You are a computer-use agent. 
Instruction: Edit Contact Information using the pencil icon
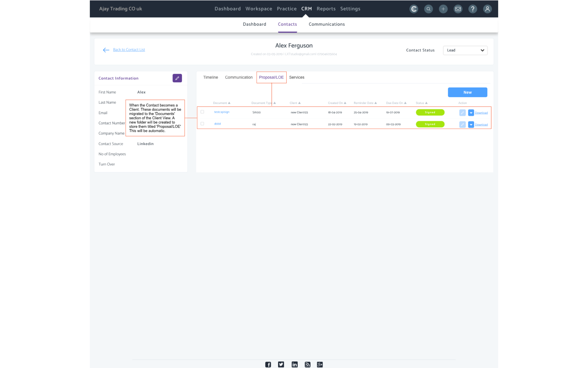[177, 78]
